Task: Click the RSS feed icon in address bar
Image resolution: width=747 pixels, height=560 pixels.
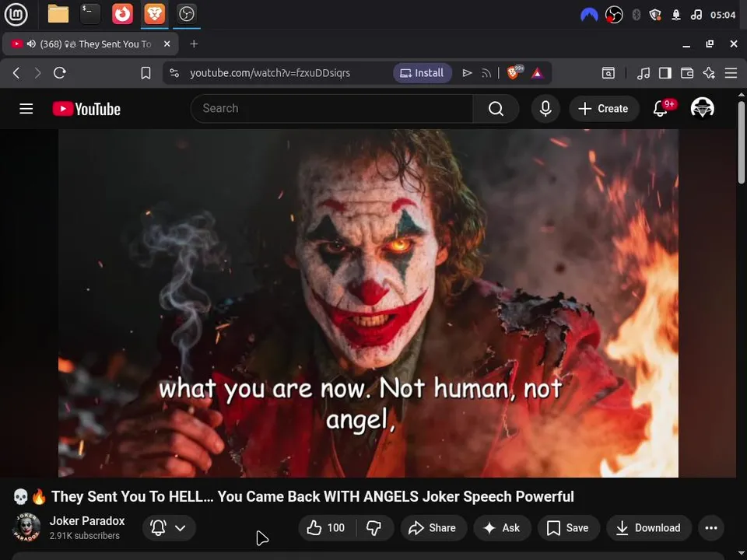Action: click(x=486, y=73)
